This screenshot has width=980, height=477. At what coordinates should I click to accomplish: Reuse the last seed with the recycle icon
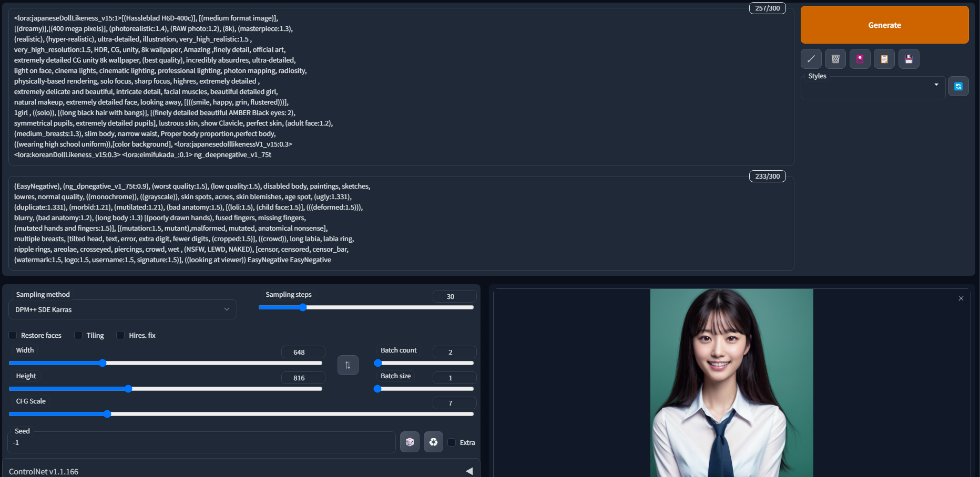[433, 442]
